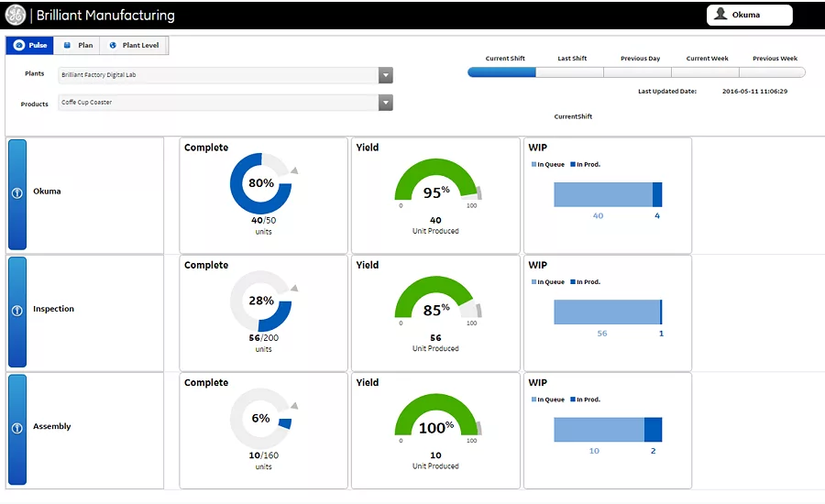Switch to the Plant Level tab
825x504 pixels.
click(x=134, y=45)
